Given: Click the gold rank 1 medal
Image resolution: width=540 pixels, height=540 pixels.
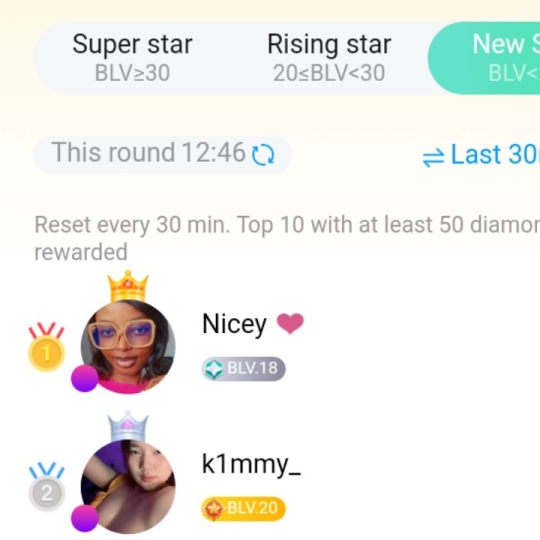Looking at the screenshot, I should 46,346.
